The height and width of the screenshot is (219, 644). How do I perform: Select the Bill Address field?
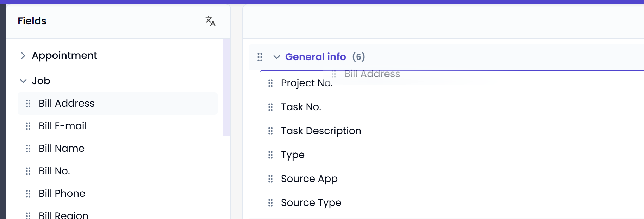click(x=118, y=104)
